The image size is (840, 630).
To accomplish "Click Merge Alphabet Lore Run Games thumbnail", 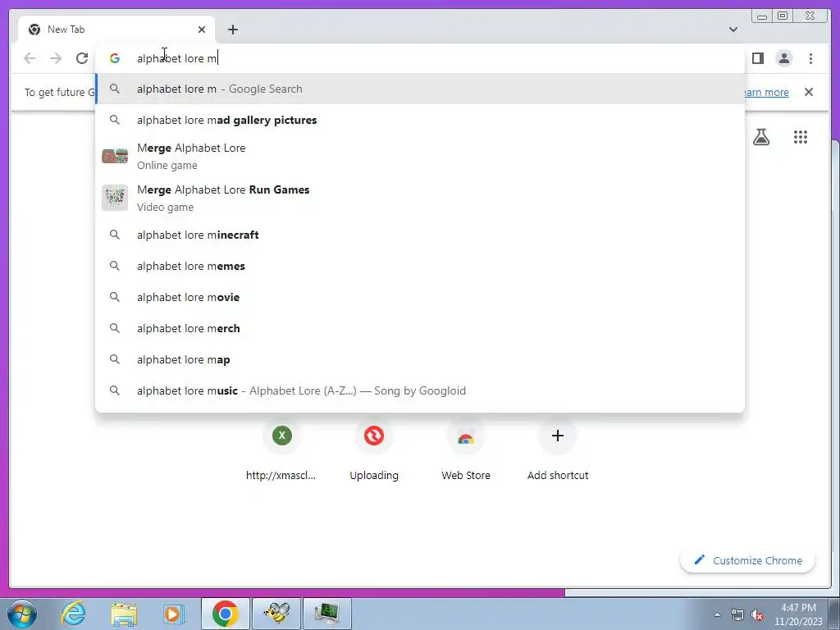I will [115, 198].
